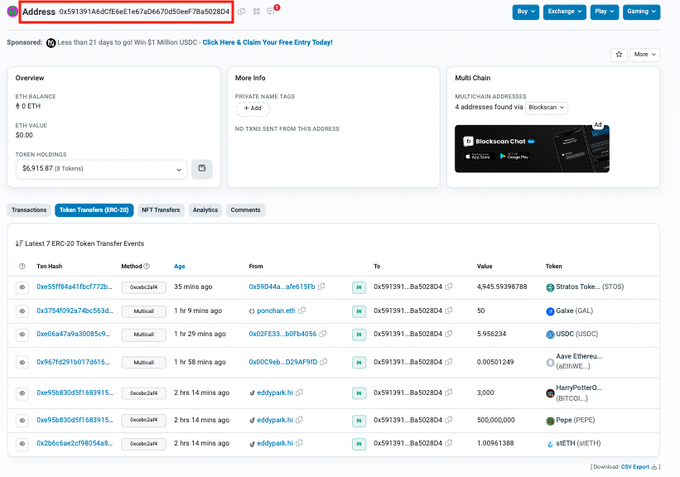Open the stETH (stETH) token link
This screenshot has height=477, width=680.
pyautogui.click(x=578, y=443)
